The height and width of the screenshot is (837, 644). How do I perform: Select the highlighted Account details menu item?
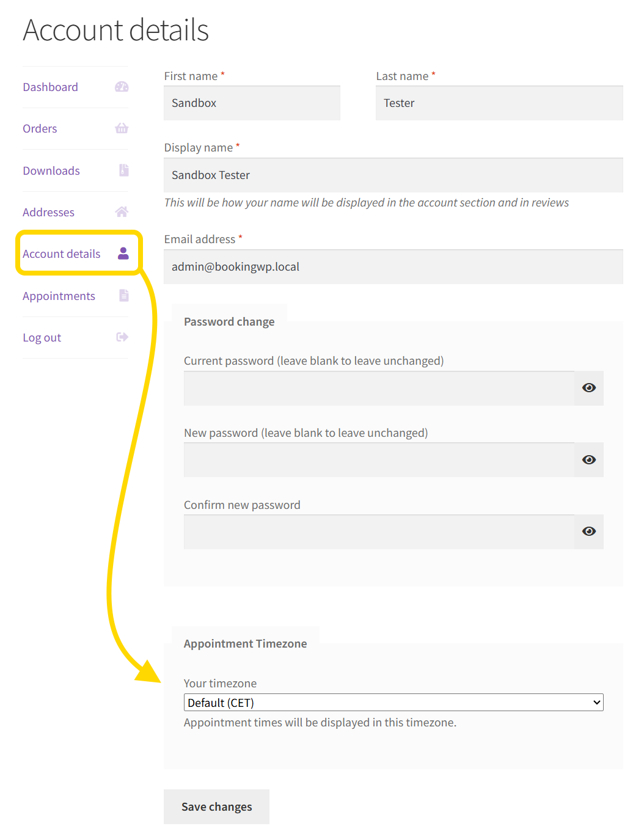61,254
